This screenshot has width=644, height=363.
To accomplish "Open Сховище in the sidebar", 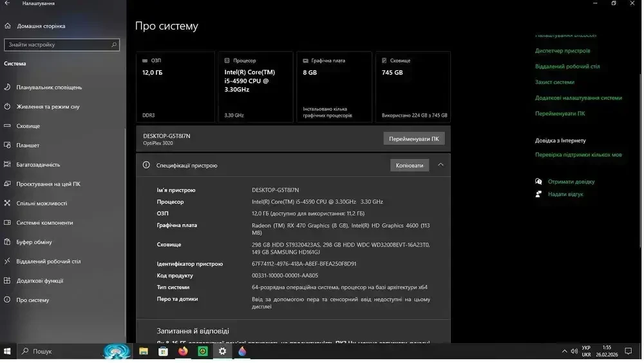I will [x=28, y=126].
